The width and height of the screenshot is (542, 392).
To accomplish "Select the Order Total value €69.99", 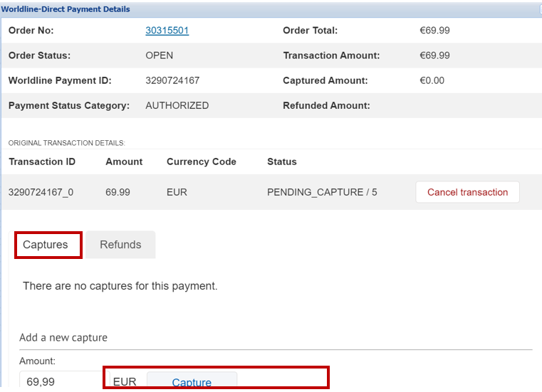I will point(434,31).
